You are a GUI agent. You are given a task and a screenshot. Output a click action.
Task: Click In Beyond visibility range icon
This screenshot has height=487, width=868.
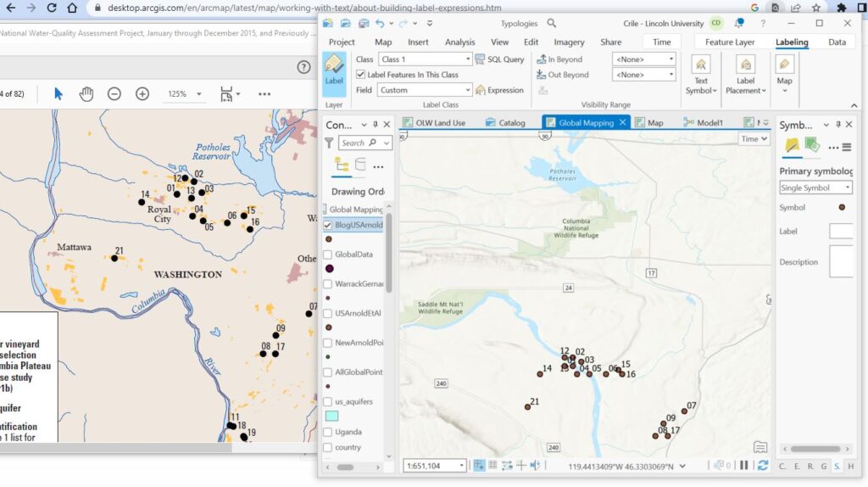(x=542, y=59)
